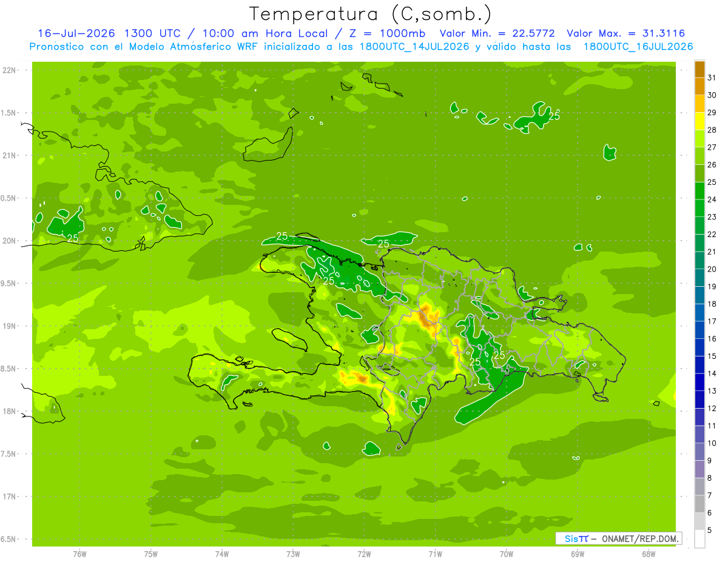Click colorbar label "30"
The height and width of the screenshot is (562, 728).
point(712,95)
